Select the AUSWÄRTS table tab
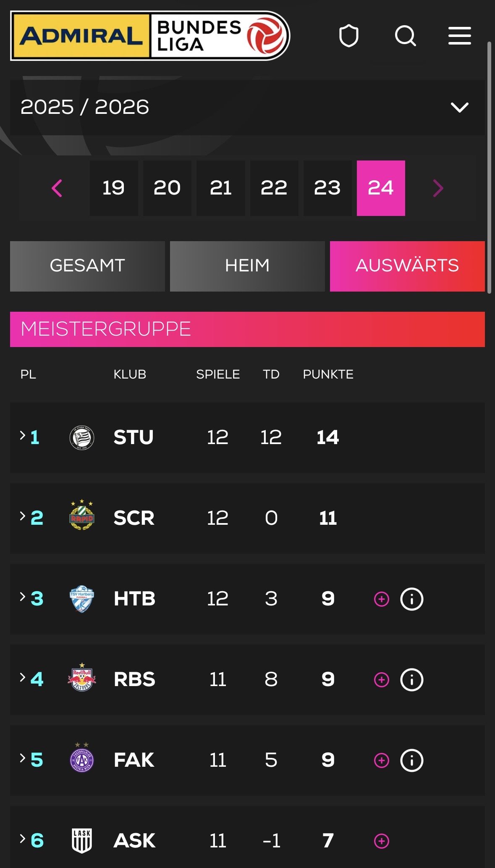Image resolution: width=495 pixels, height=868 pixels. (x=407, y=266)
